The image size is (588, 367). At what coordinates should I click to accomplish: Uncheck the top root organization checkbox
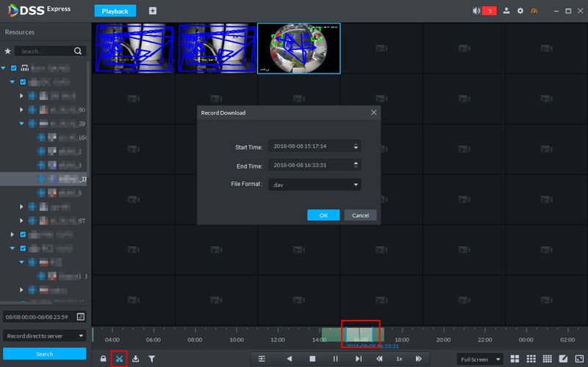click(x=14, y=68)
